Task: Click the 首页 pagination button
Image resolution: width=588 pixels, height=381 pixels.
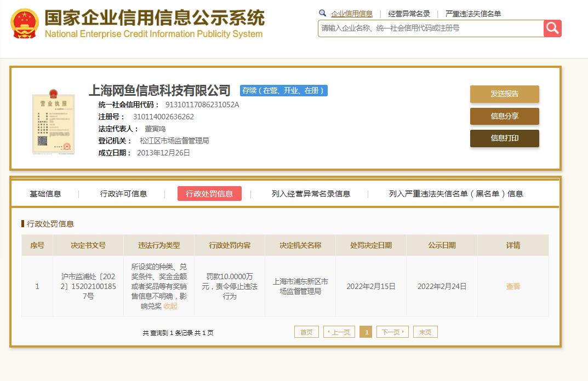Action: 306,332
